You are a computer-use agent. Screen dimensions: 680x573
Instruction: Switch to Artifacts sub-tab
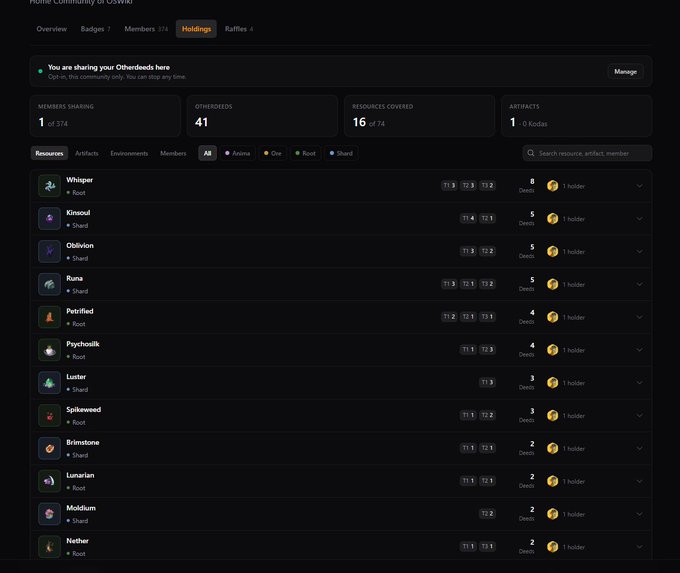click(87, 153)
